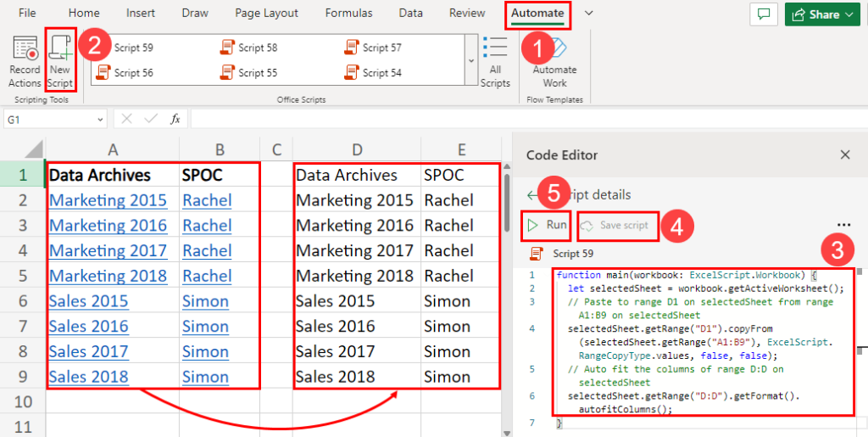Select row 10 header
Image resolution: width=868 pixels, height=437 pixels.
pos(23,401)
